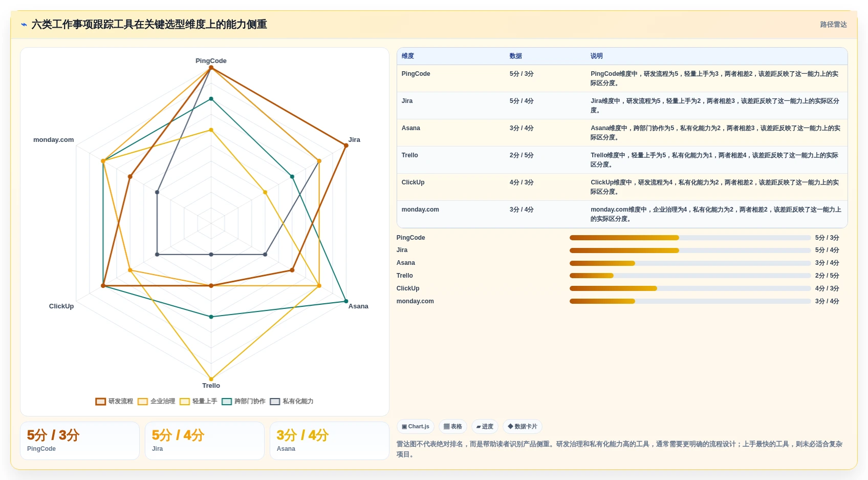
Task: Toggle the 跨部门协作 legend series
Action: point(243,401)
